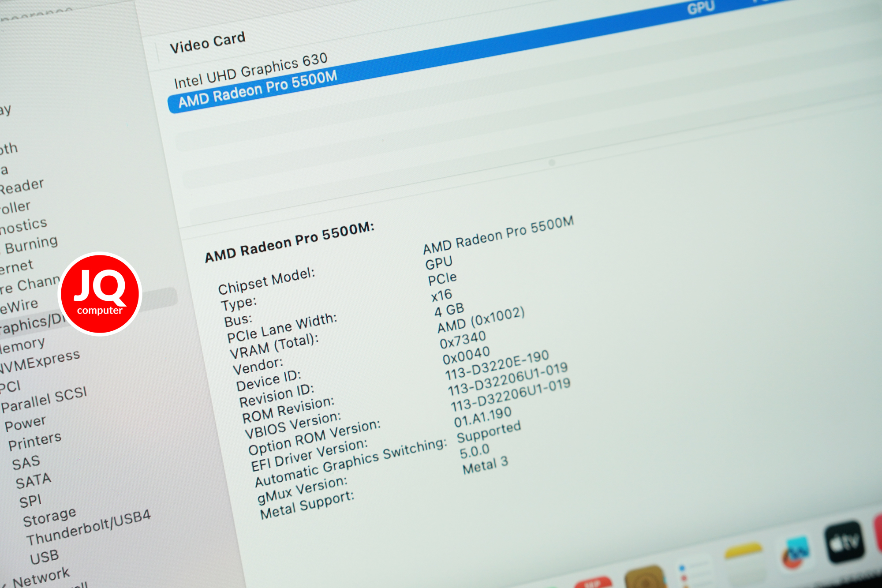Select USB in the sidebar

pyautogui.click(x=44, y=557)
